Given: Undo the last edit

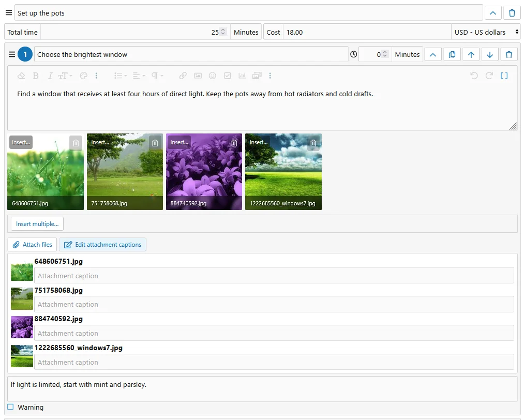Looking at the screenshot, I should click(x=474, y=76).
